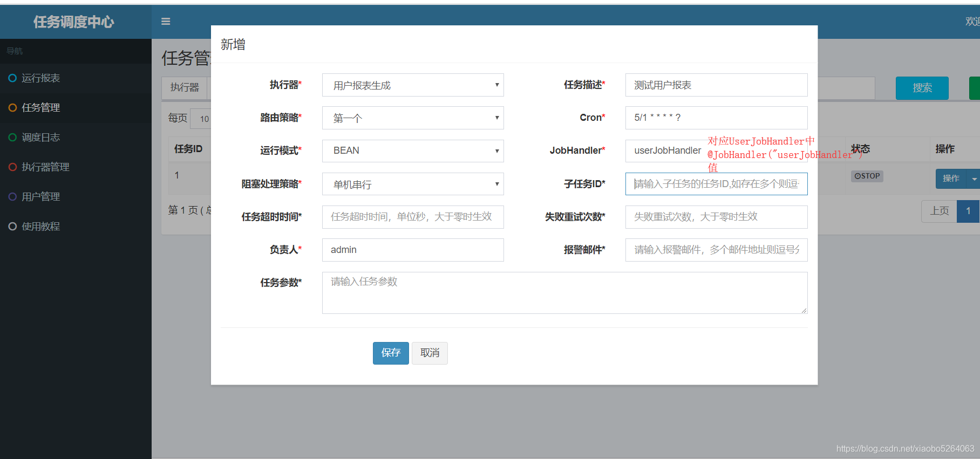Viewport: 980px width, 459px height.
Task: Click the 报警邮件 input field
Action: click(716, 250)
